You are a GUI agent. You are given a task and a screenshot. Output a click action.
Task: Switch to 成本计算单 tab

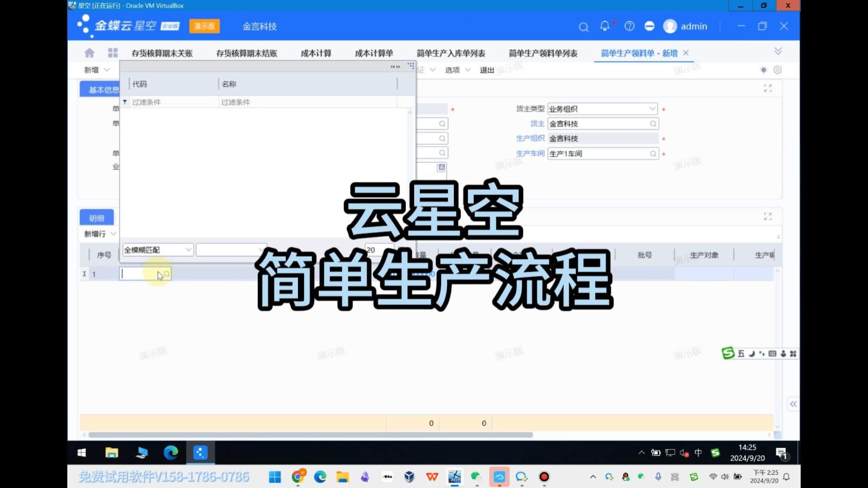coord(374,53)
